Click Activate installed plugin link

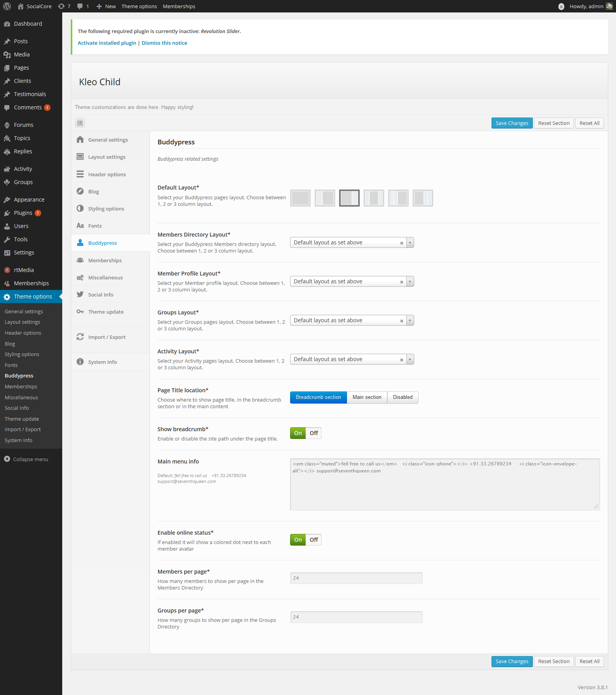click(107, 43)
